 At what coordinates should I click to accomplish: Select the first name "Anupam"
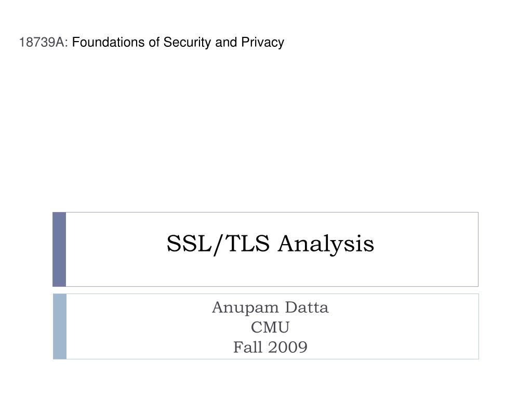(x=245, y=308)
